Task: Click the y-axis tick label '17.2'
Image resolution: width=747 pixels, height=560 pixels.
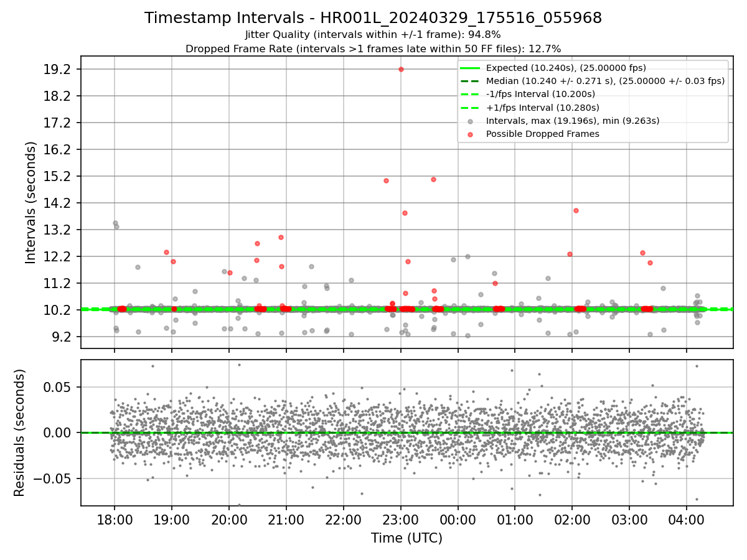Action: (57, 123)
